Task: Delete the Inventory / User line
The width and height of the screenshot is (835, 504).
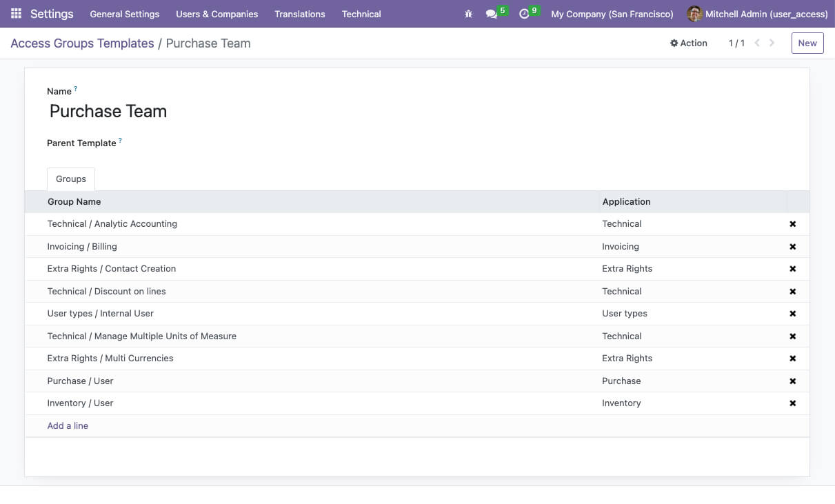Action: (792, 403)
